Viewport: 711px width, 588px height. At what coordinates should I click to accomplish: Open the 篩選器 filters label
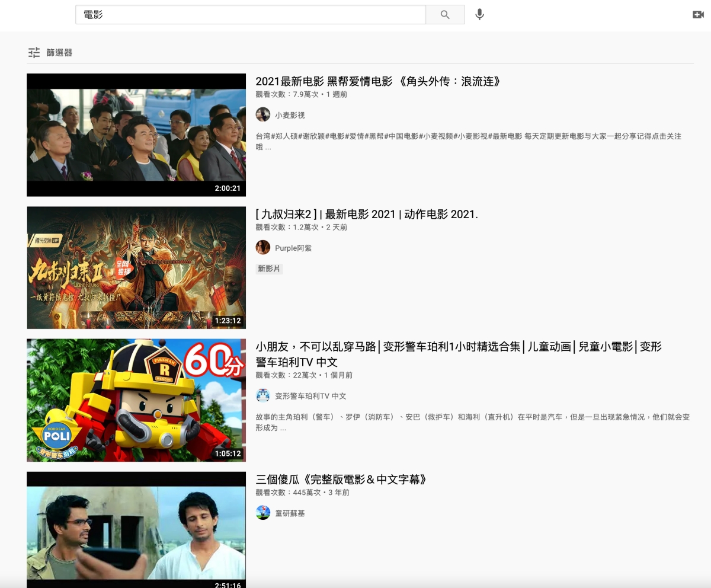coord(59,53)
